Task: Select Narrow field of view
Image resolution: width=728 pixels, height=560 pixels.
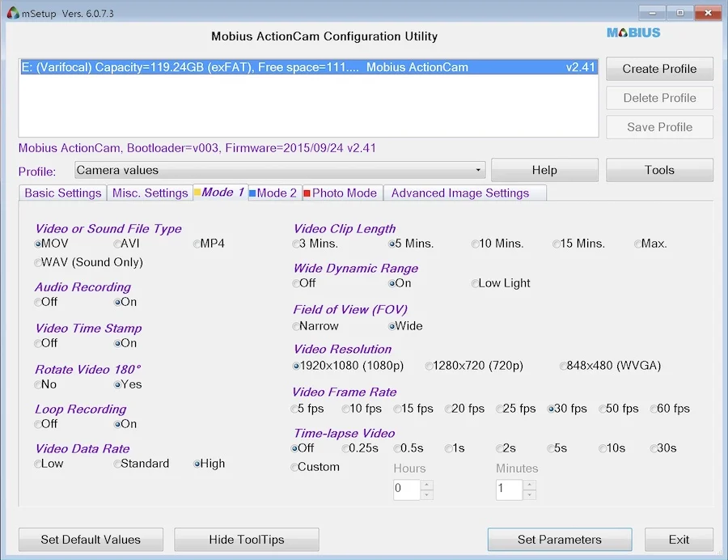Action: pos(315,326)
